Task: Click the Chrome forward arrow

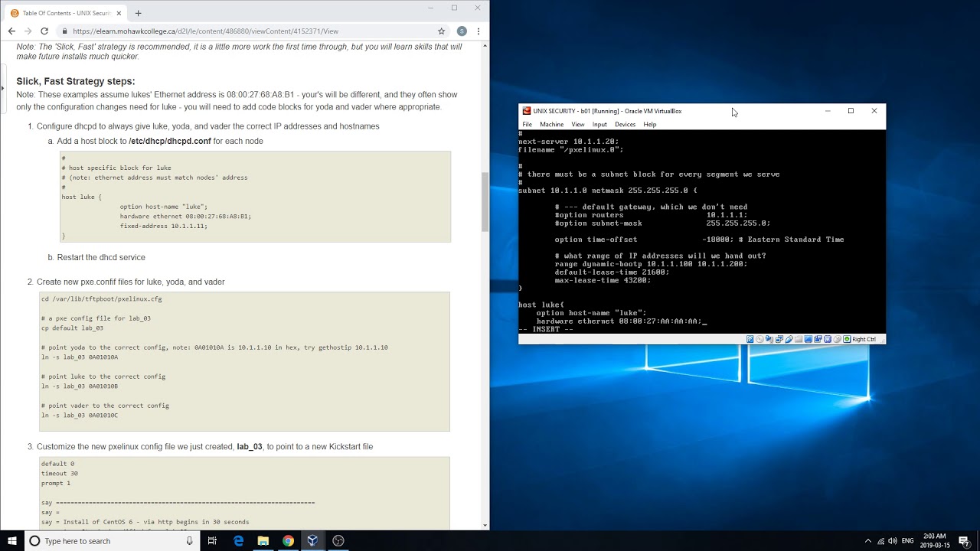Action: [28, 31]
